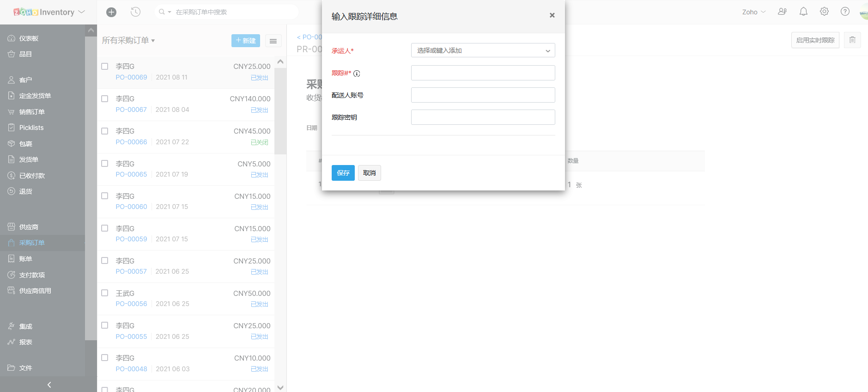868x392 pixels.
Task: Select the checkbox for PO-00069
Action: 105,67
